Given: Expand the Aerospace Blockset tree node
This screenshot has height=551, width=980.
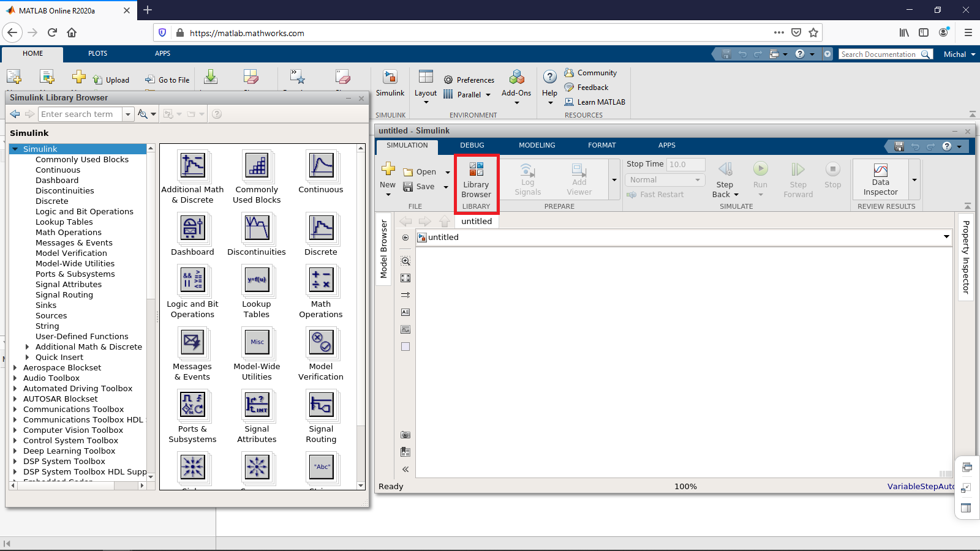Looking at the screenshot, I should click(15, 367).
